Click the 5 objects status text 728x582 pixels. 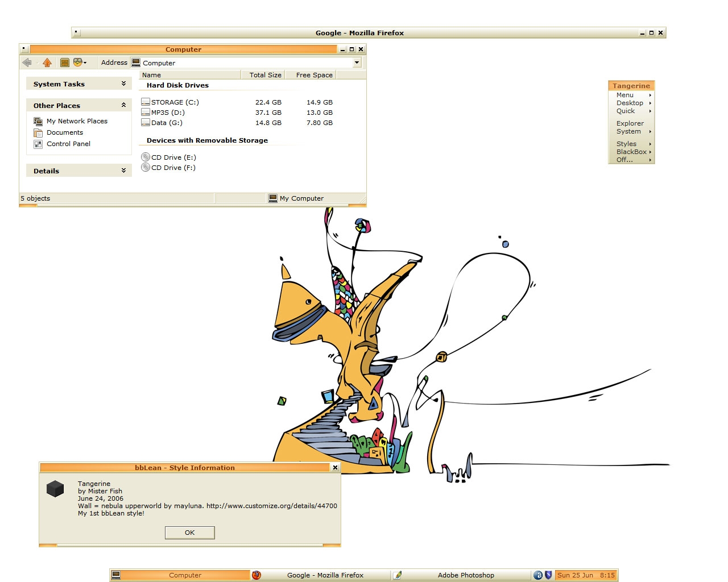coord(35,198)
